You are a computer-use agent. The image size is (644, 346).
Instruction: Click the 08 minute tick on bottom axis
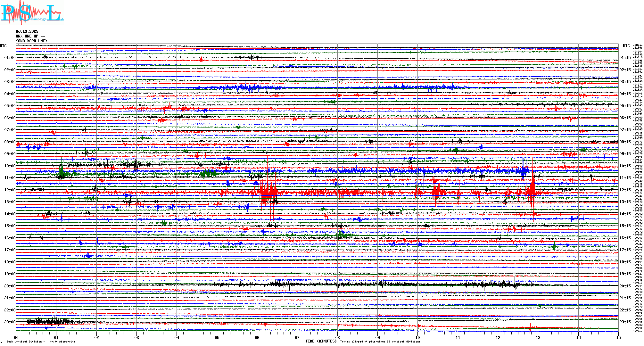coord(337,337)
